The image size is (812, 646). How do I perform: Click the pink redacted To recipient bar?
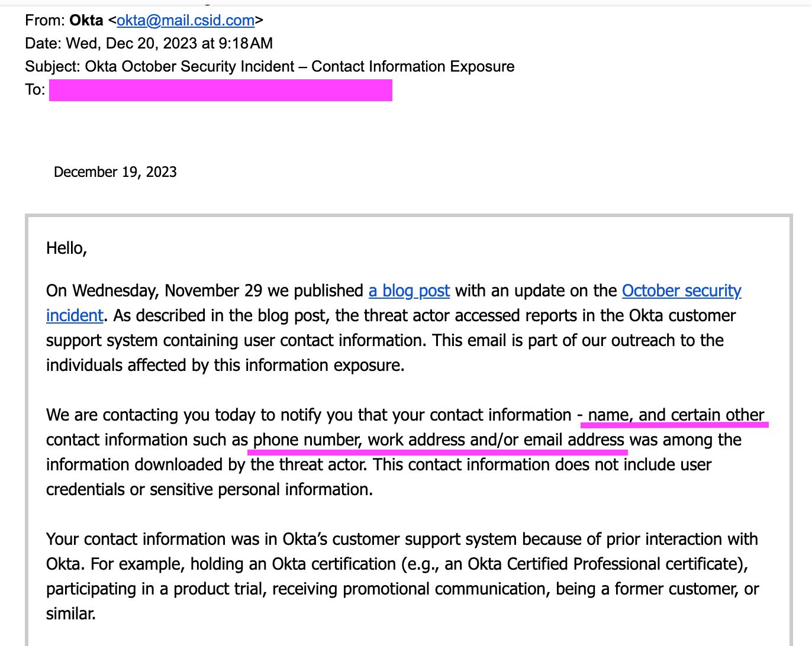(x=220, y=91)
